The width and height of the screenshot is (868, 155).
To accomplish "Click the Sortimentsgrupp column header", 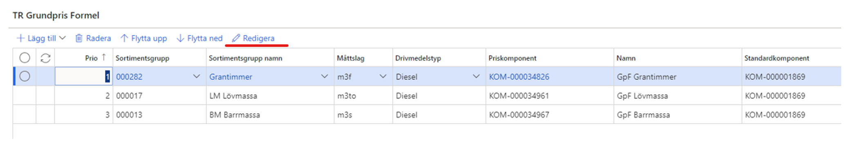I will (x=142, y=58).
